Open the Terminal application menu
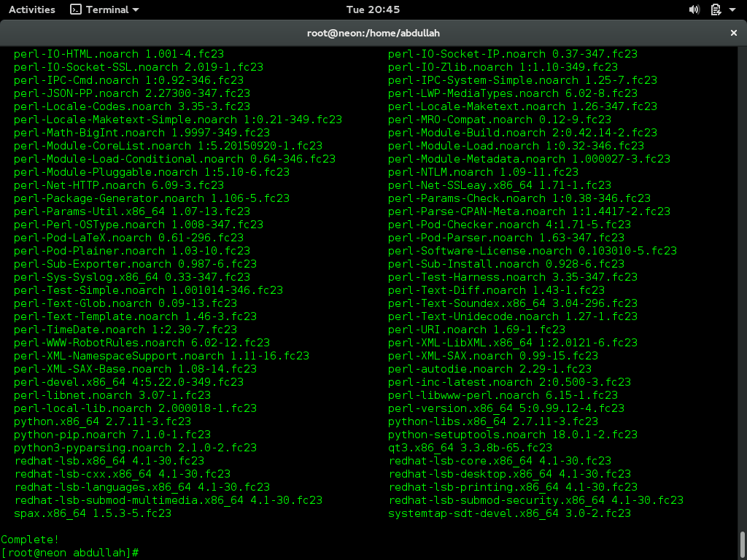 (104, 9)
